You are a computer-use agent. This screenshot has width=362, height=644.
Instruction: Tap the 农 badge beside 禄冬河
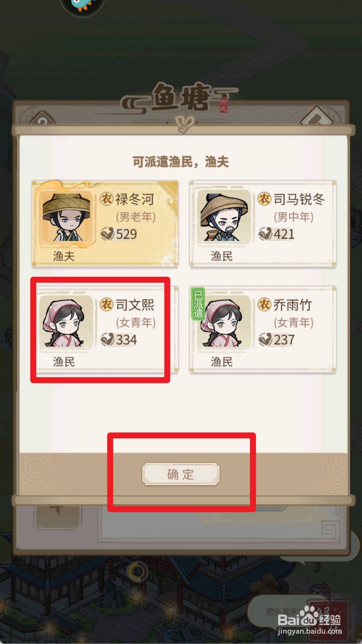coord(106,199)
